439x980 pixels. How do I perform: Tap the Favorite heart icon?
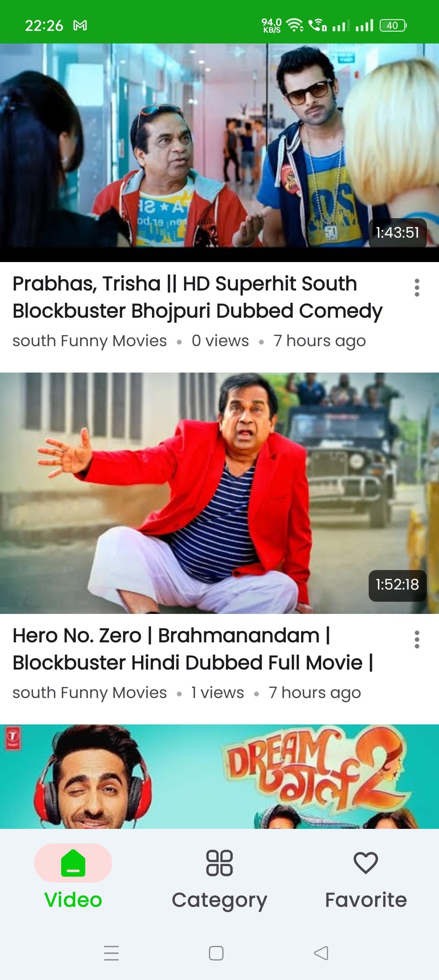coord(366,863)
